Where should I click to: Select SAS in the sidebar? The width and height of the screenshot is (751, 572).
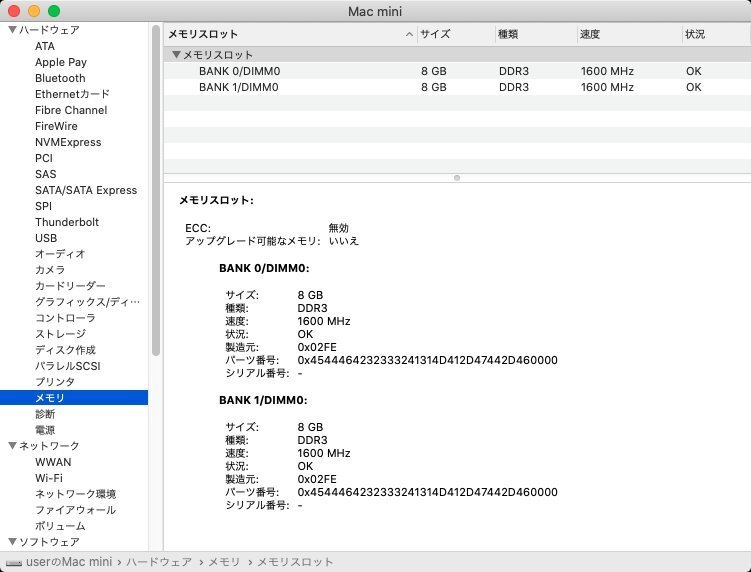point(46,174)
